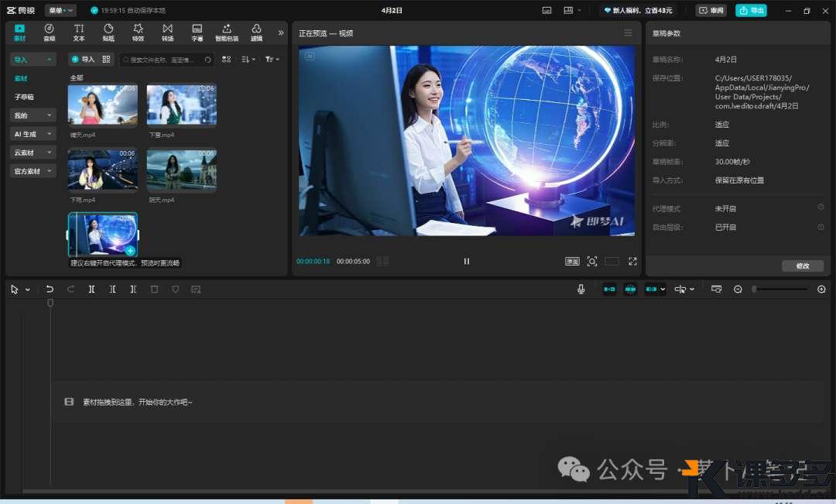
Task: Select the 晴天.mp4 thumbnail
Action: pyautogui.click(x=103, y=105)
